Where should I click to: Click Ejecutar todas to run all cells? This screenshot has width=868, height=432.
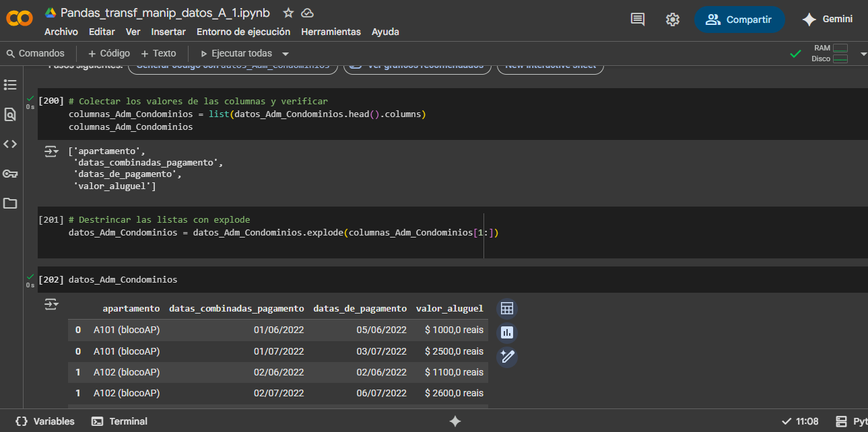pyautogui.click(x=236, y=53)
